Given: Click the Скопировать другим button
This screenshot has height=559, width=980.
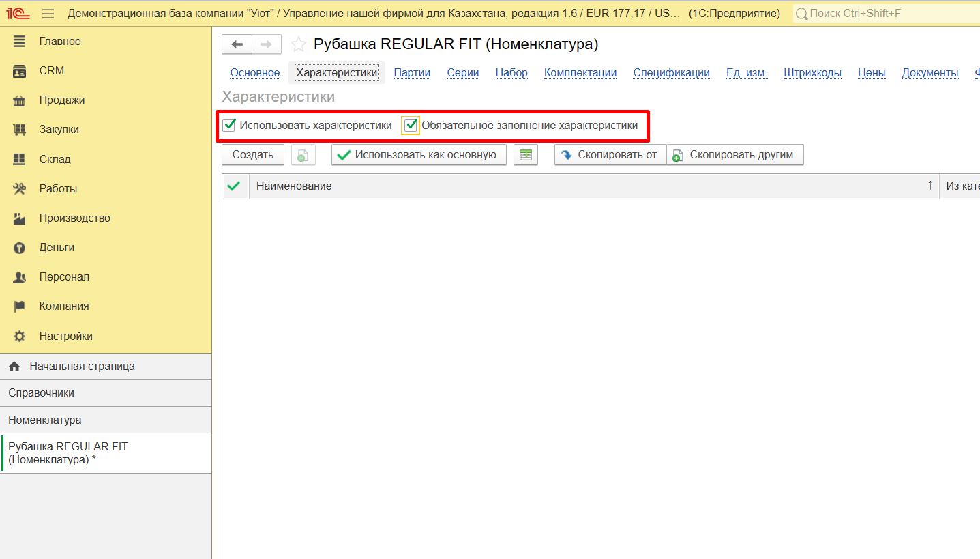Looking at the screenshot, I should [734, 155].
